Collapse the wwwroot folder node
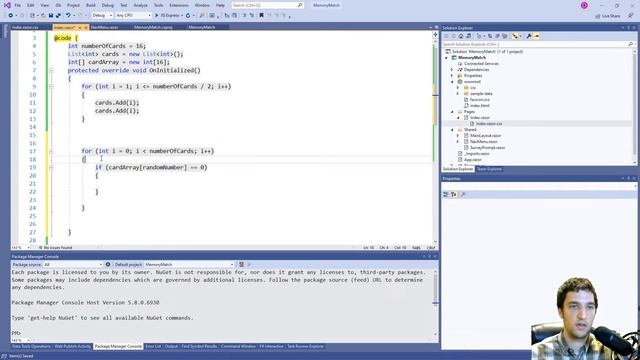This screenshot has height=360, width=640. coord(452,82)
